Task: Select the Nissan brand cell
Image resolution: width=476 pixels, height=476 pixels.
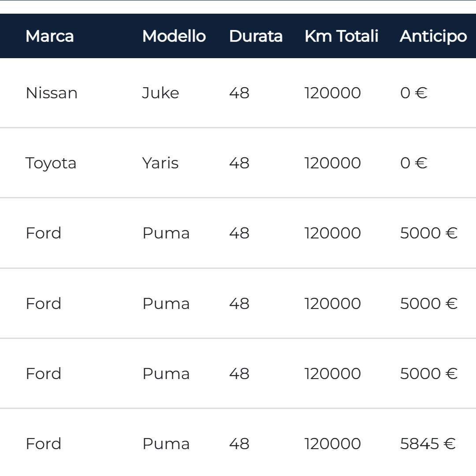Action: [x=52, y=93]
